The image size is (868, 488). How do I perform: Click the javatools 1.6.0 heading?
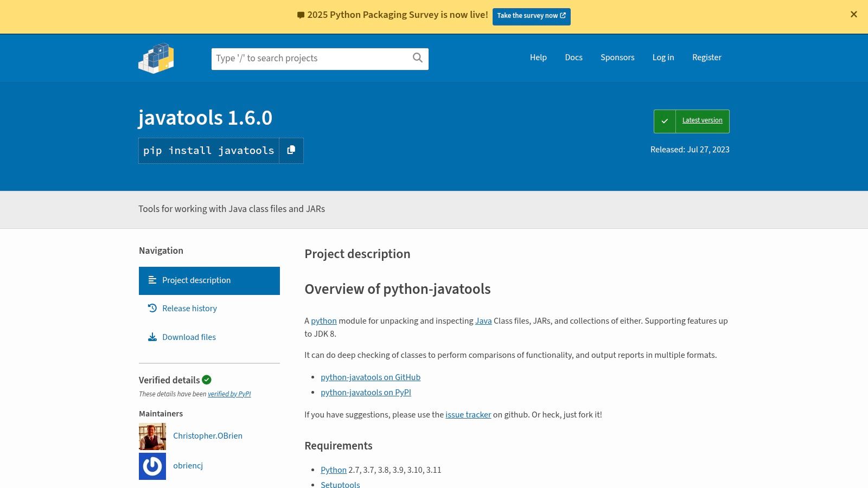[x=205, y=118]
